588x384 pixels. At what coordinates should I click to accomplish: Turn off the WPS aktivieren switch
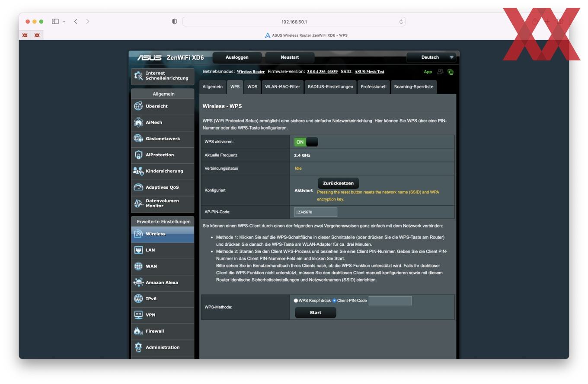coord(306,142)
